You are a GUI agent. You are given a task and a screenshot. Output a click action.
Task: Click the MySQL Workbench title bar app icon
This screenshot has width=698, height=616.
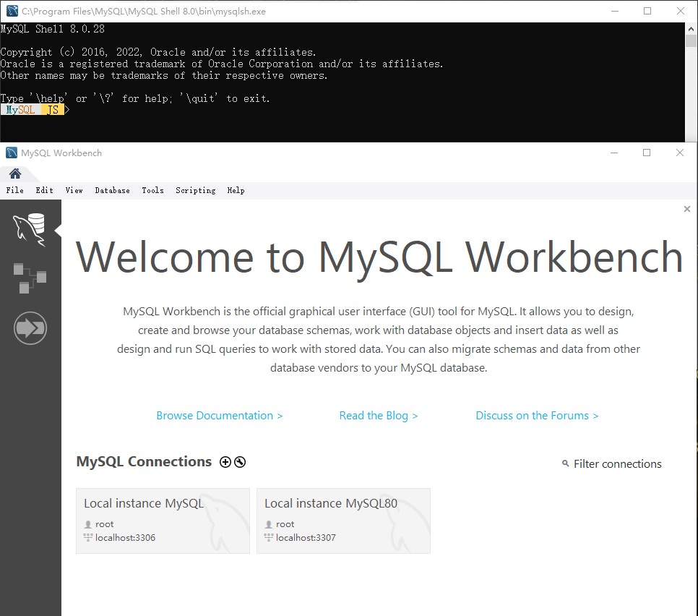(12, 153)
